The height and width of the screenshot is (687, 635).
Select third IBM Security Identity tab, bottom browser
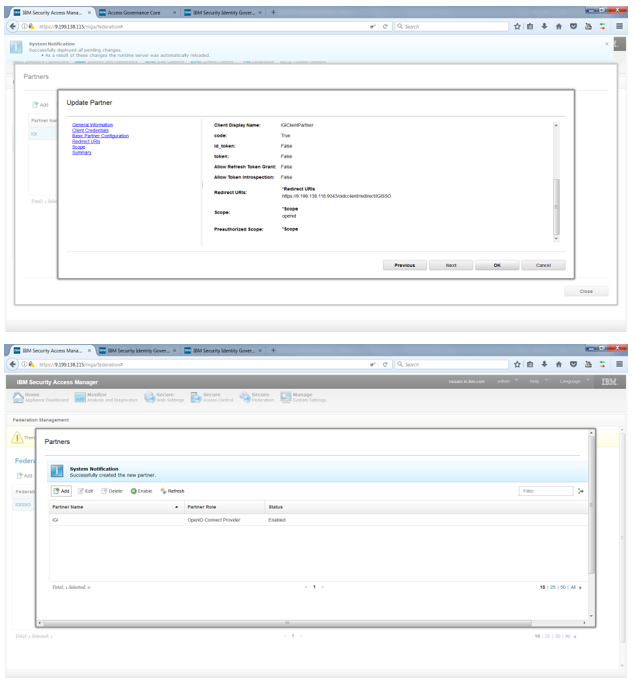[x=223, y=351]
